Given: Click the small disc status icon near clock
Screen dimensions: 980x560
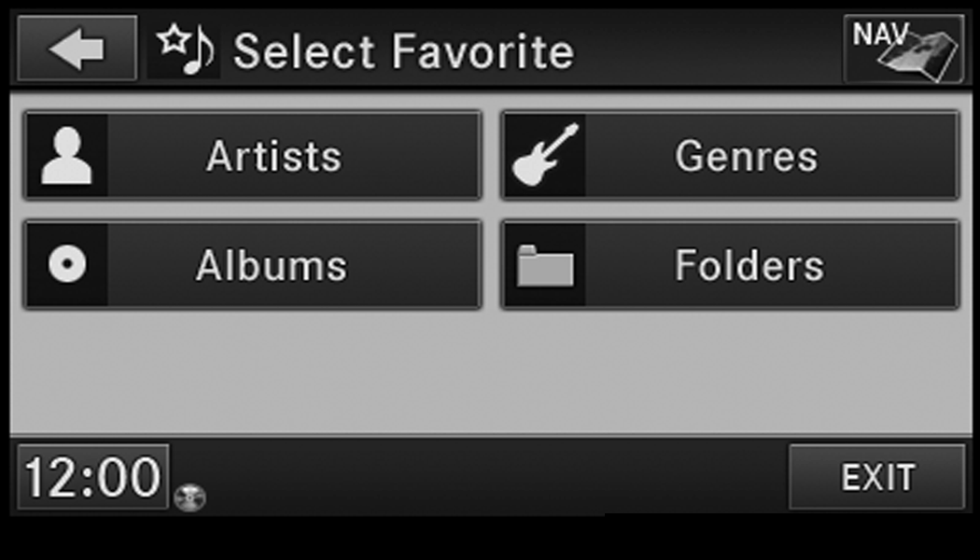Looking at the screenshot, I should [190, 497].
